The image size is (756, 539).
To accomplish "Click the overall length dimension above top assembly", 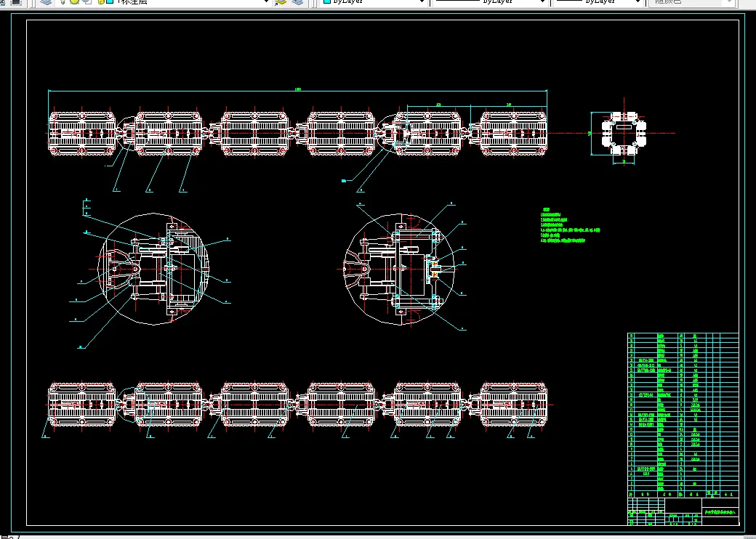I will [297, 89].
